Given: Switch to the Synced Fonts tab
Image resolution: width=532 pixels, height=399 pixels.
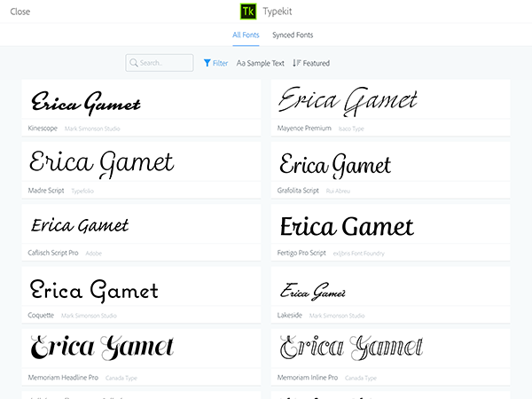Looking at the screenshot, I should [293, 35].
